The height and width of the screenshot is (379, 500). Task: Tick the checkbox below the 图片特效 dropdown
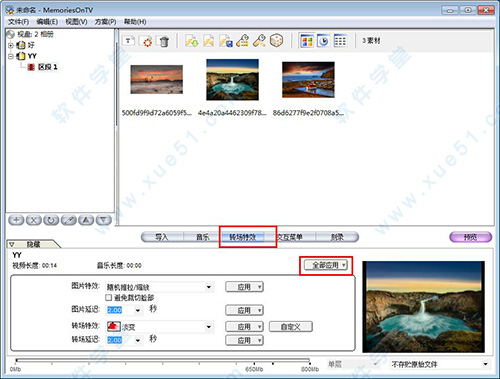[x=108, y=297]
